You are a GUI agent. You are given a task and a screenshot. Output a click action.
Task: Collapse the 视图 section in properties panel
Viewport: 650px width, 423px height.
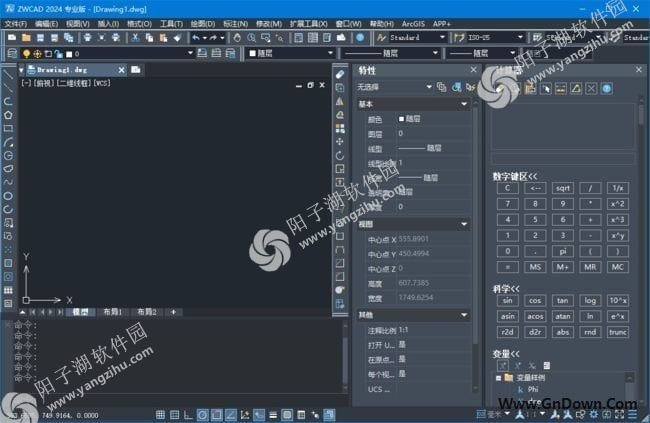pyautogui.click(x=464, y=224)
